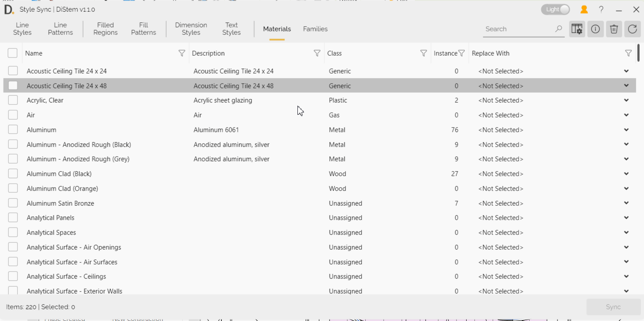
Task: Check the Aluminum Clad (Orange) checkbox
Action: (13, 188)
